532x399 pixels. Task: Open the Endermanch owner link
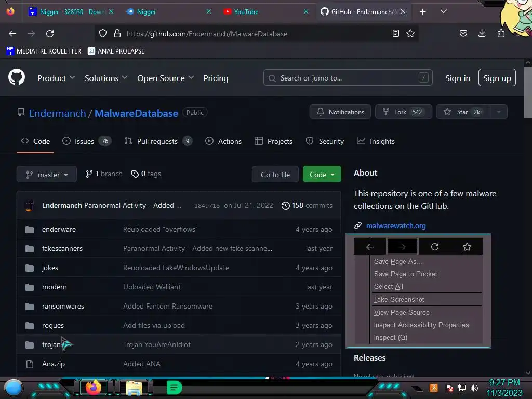pyautogui.click(x=57, y=113)
